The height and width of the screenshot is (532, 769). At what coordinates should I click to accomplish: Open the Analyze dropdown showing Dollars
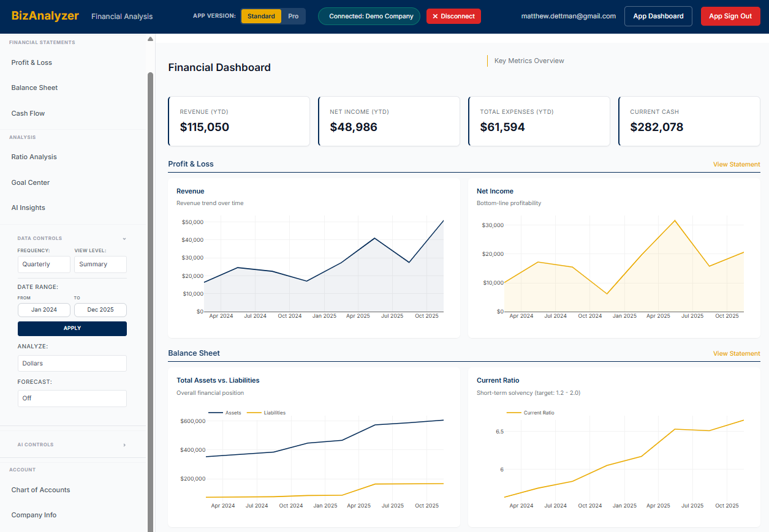click(72, 363)
